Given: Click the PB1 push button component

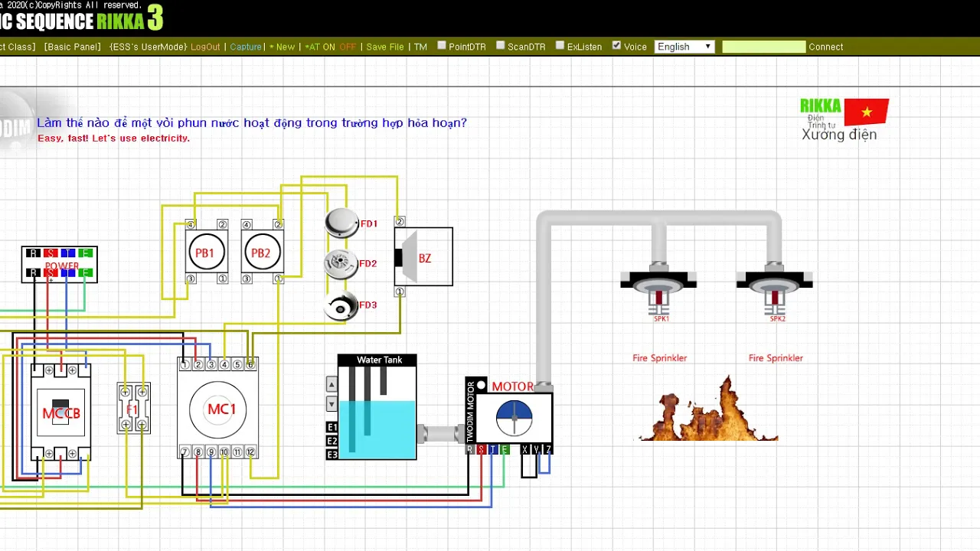Looking at the screenshot, I should (x=206, y=253).
